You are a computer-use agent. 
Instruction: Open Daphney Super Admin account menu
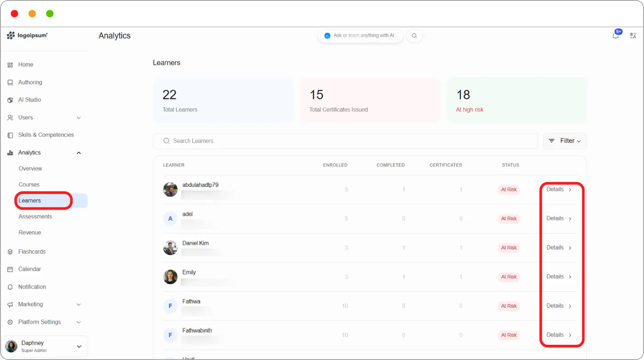point(44,346)
